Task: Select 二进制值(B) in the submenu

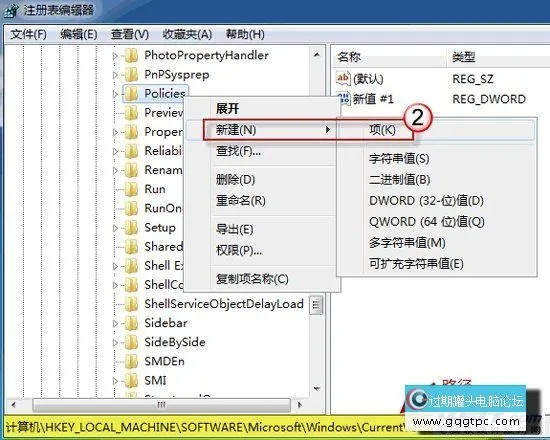Action: coord(436,180)
